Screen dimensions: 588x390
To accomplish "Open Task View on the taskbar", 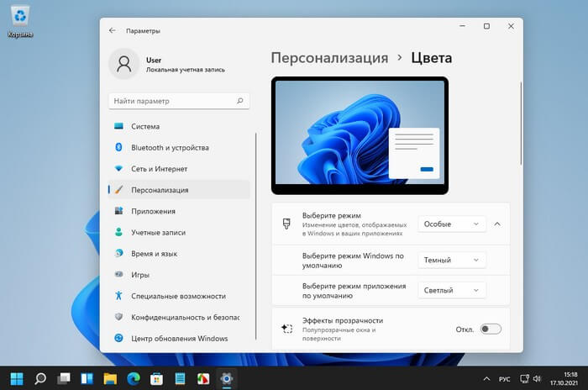I will click(x=63, y=379).
